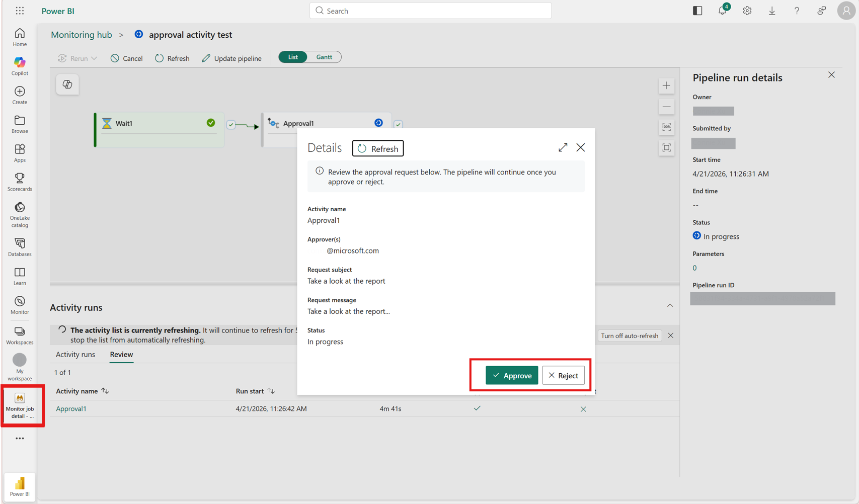The width and height of the screenshot is (859, 504).
Task: Click the Wait1 success output connector
Action: coord(231,124)
